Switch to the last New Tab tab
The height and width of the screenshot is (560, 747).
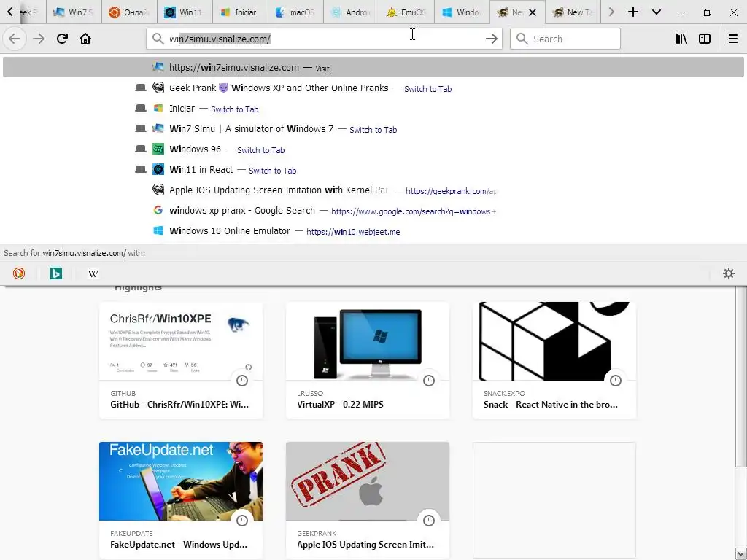pos(573,12)
